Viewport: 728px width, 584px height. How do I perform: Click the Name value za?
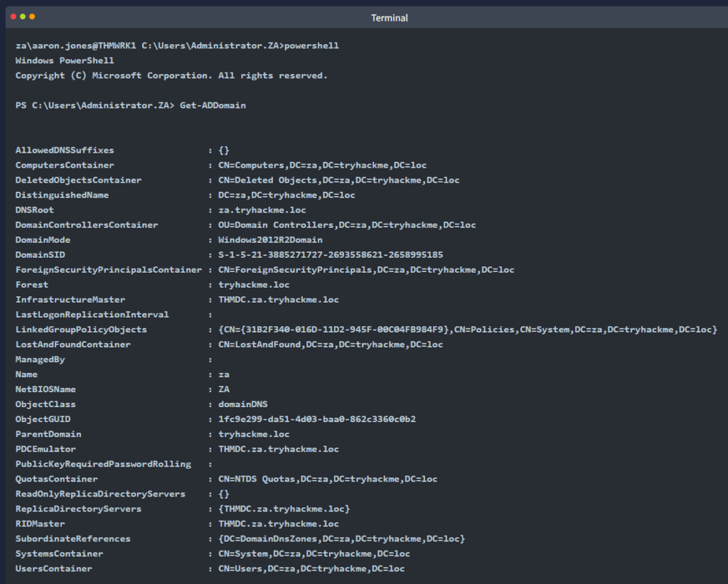[x=224, y=374]
